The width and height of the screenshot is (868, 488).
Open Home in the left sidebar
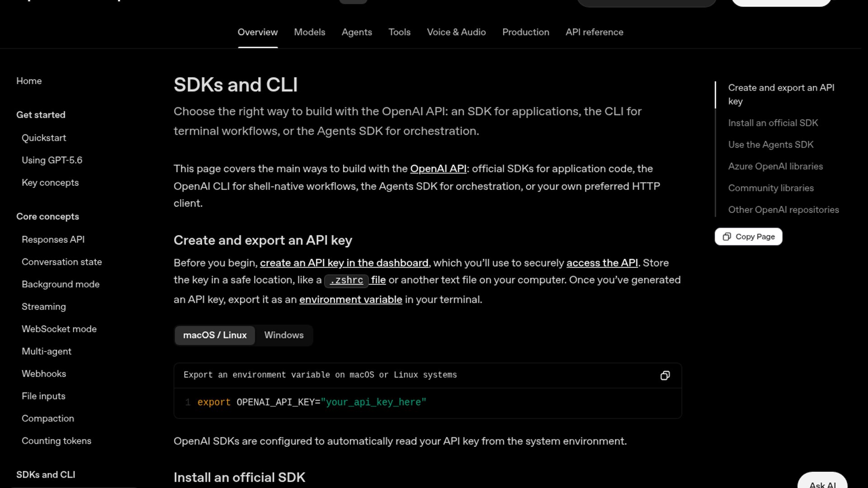pos(29,81)
